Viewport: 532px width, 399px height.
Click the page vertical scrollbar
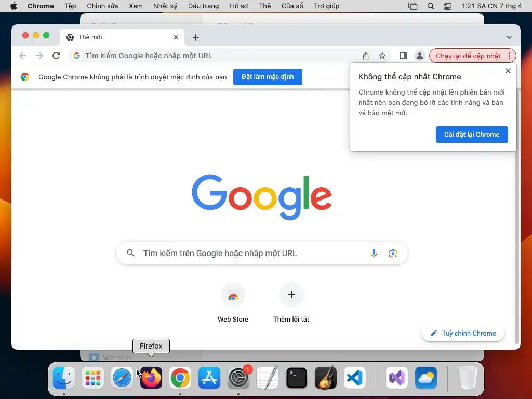(x=517, y=217)
